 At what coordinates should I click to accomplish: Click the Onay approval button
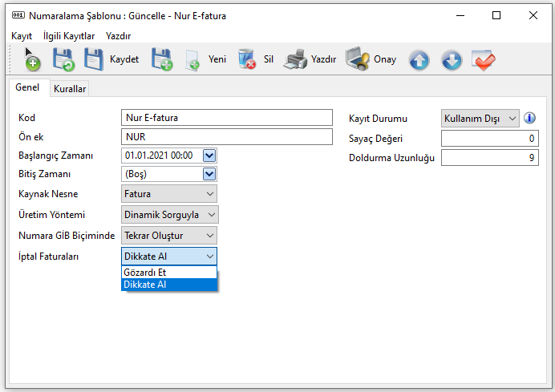[x=371, y=60]
